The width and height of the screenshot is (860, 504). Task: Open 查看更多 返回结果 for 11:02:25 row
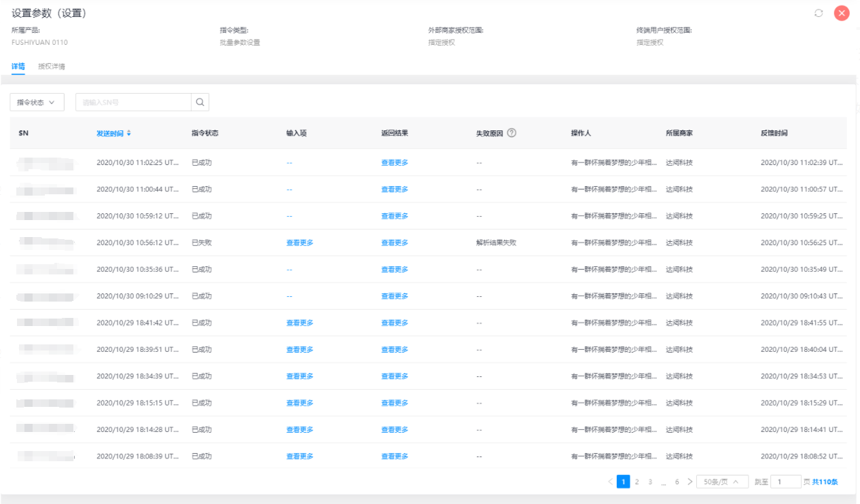[395, 162]
